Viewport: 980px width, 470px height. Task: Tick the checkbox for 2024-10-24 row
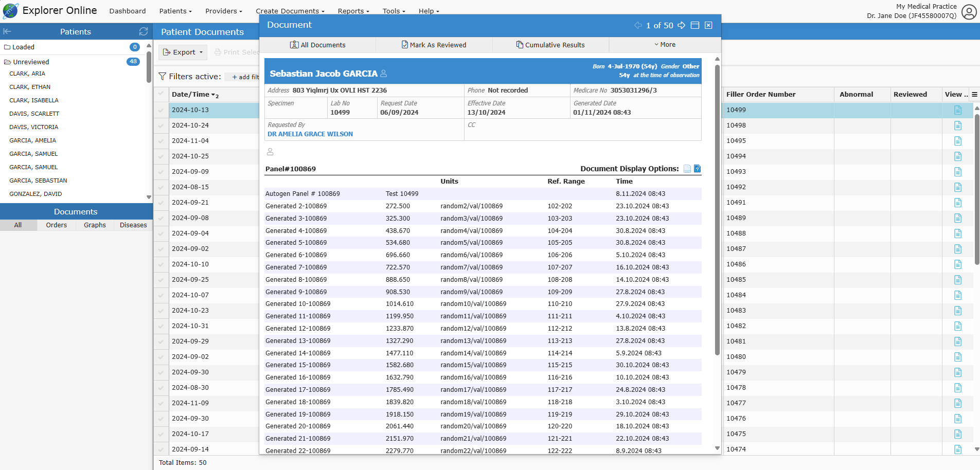pyautogui.click(x=162, y=125)
